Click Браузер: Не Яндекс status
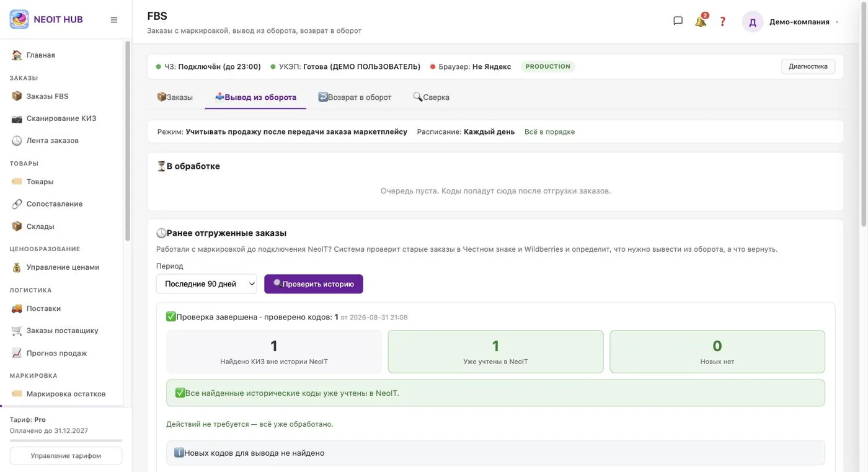The height and width of the screenshot is (472, 868). point(471,66)
